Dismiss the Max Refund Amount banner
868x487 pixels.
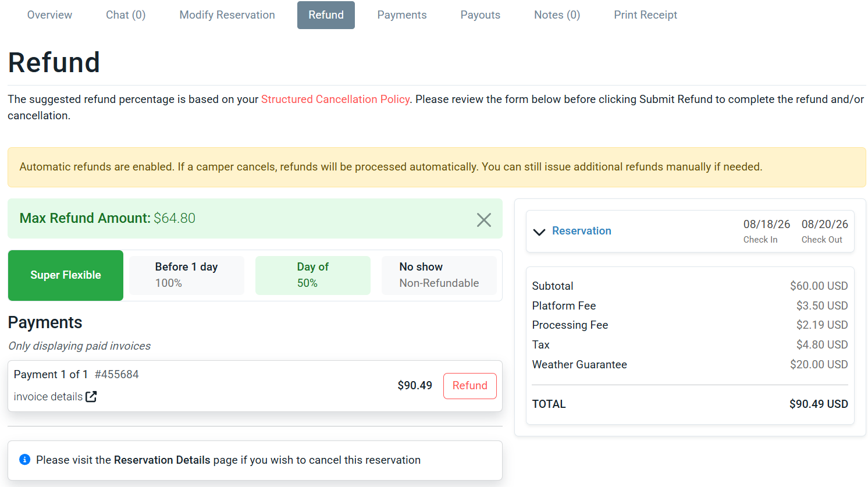click(x=484, y=220)
